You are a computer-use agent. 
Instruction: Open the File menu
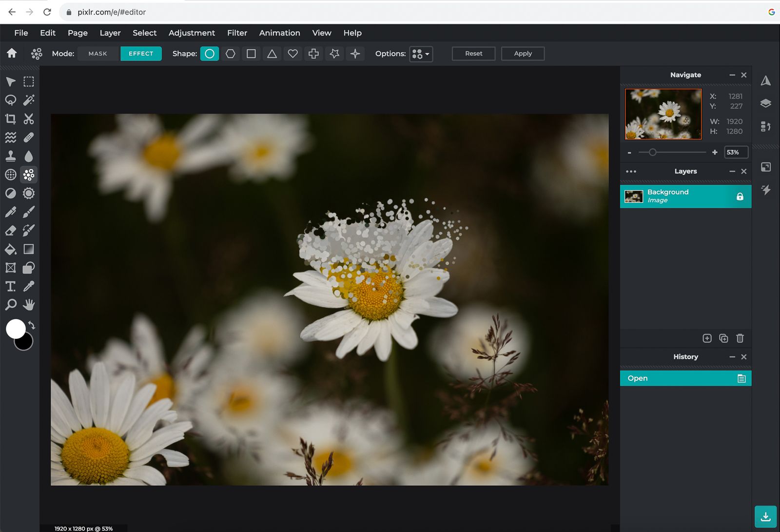21,33
